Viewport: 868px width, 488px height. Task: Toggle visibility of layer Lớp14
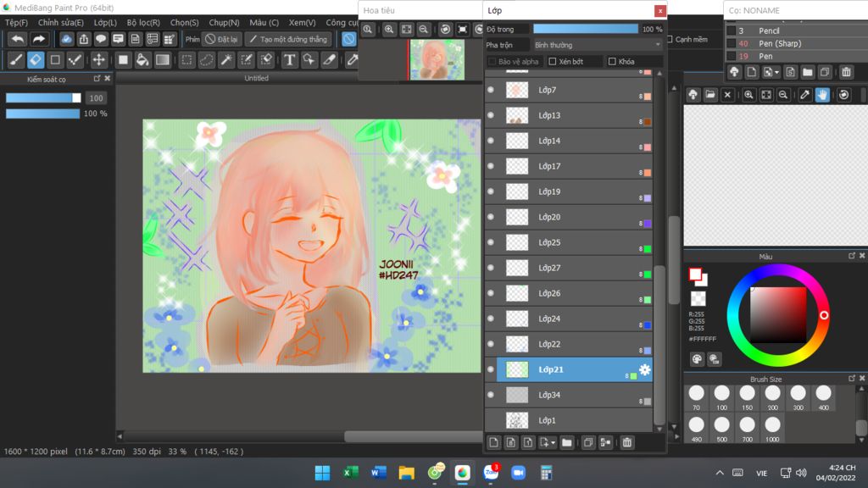point(491,141)
